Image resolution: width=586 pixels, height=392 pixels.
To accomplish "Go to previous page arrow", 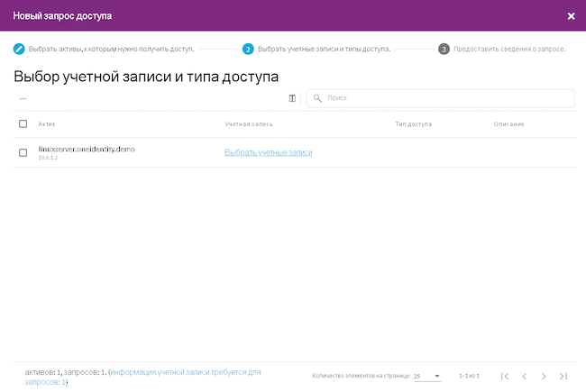I will pos(525,376).
